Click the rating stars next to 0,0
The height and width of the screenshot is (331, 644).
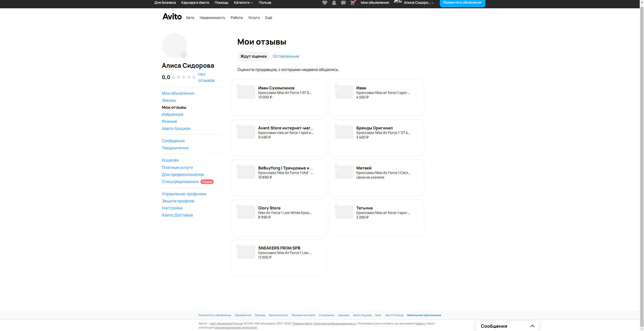click(184, 77)
